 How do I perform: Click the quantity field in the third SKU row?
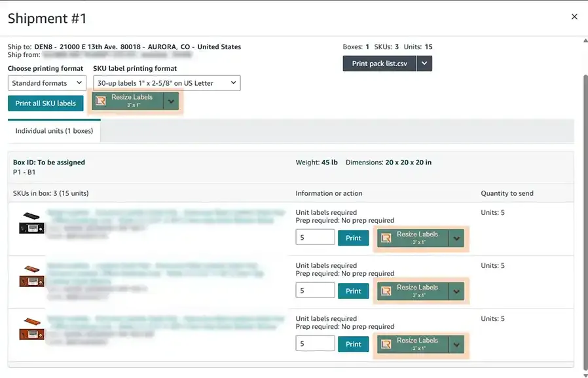click(x=315, y=343)
